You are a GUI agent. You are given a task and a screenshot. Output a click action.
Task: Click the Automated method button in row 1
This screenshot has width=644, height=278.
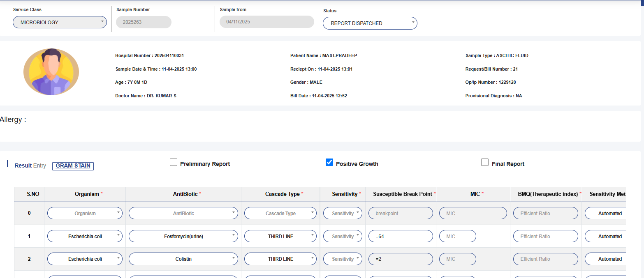tap(605, 237)
